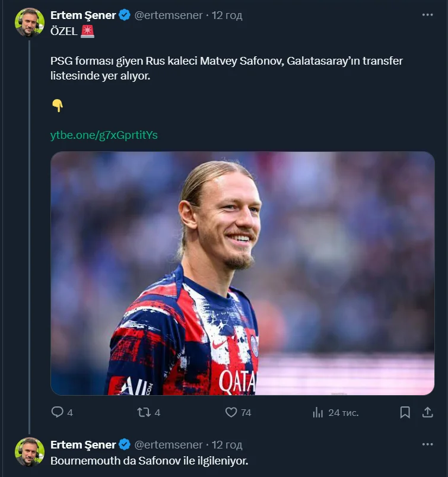This screenshot has width=448, height=477.
Task: Open more options on the Bournemouth reply
Action: 427,444
